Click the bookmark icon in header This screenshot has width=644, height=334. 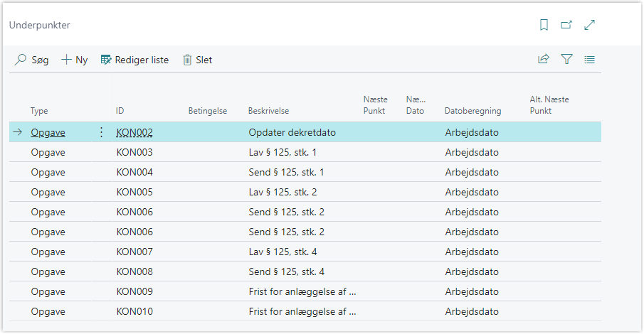[x=544, y=25]
